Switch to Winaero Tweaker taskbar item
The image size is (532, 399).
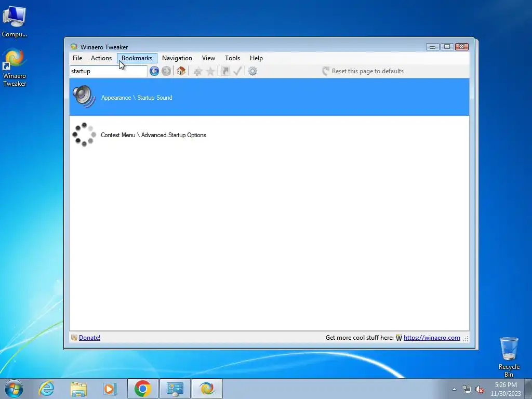207,389
